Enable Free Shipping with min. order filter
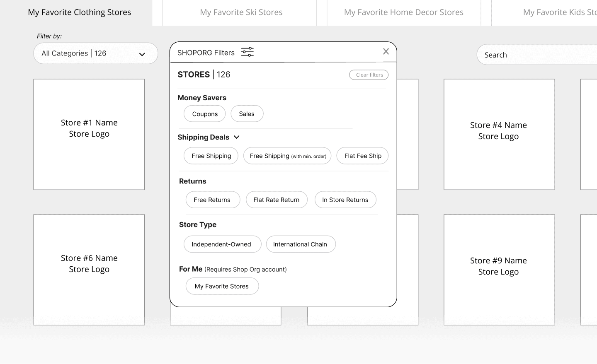 point(287,156)
